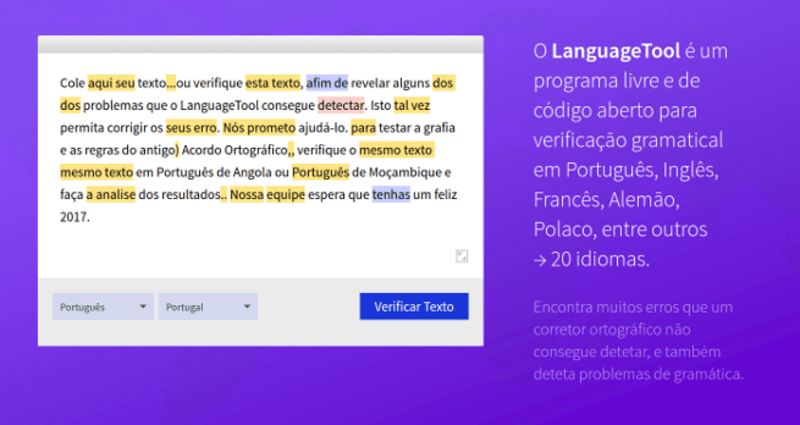This screenshot has width=800, height=425.
Task: Click inside the text editor near '2017.'
Action: coord(75,217)
